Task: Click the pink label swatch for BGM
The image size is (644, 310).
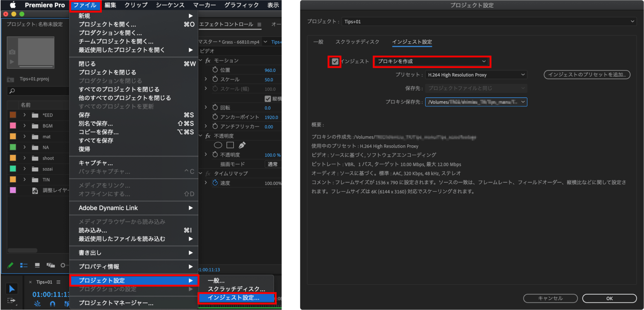Action: [x=13, y=126]
